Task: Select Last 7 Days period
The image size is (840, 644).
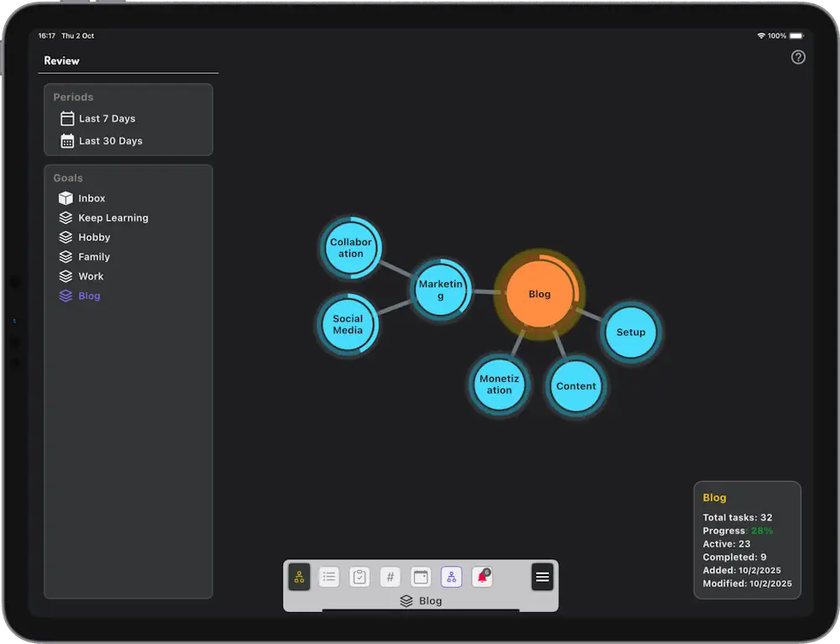Action: tap(107, 119)
